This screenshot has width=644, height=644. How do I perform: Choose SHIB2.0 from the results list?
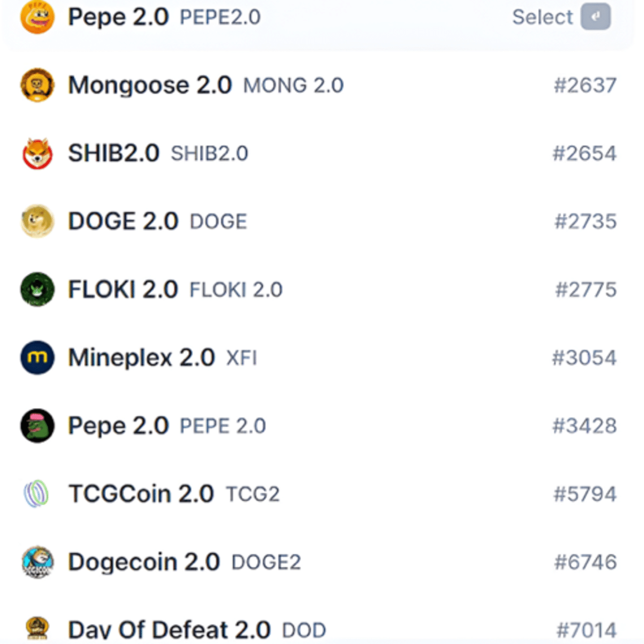(x=114, y=153)
